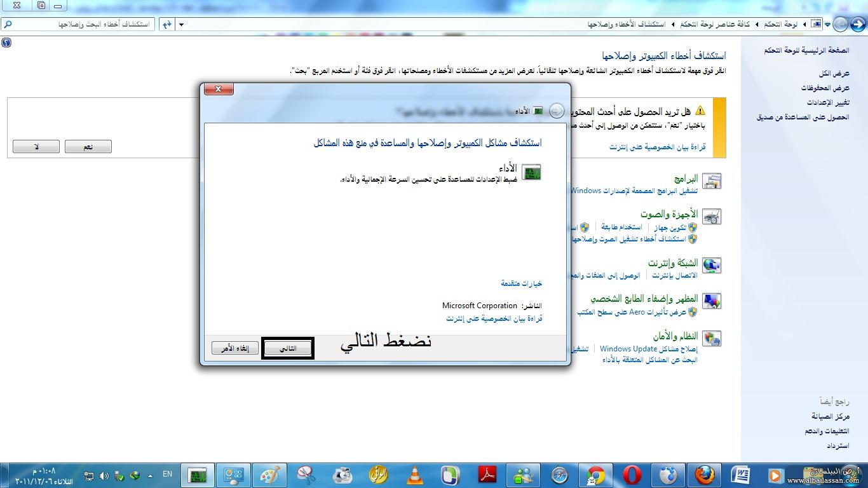Open Microsoft Word from the taskbar
The width and height of the screenshot is (868, 488).
(x=740, y=475)
